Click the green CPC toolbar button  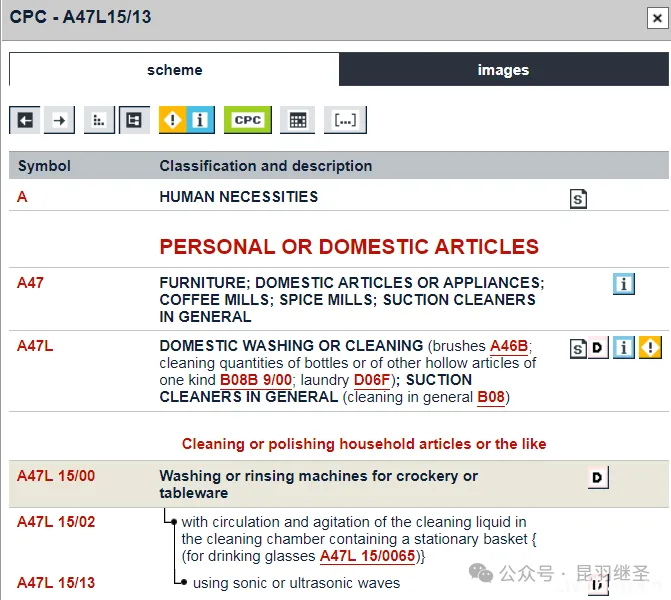(x=247, y=120)
